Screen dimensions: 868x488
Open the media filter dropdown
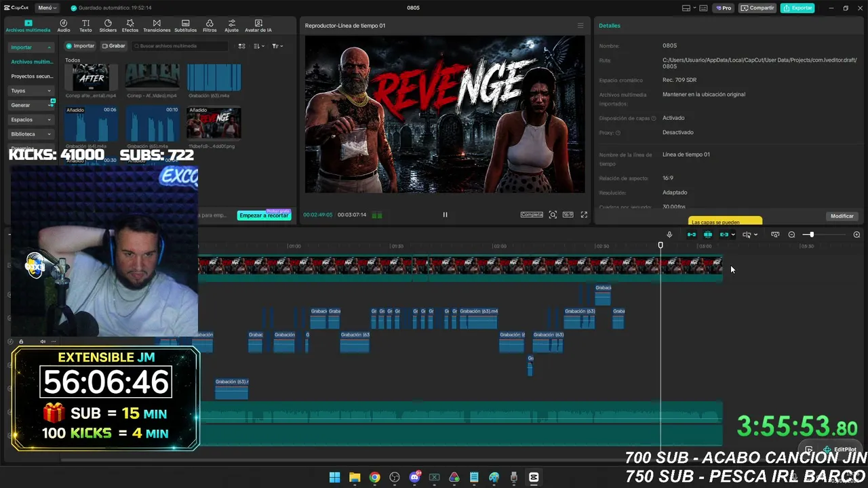[x=277, y=46]
